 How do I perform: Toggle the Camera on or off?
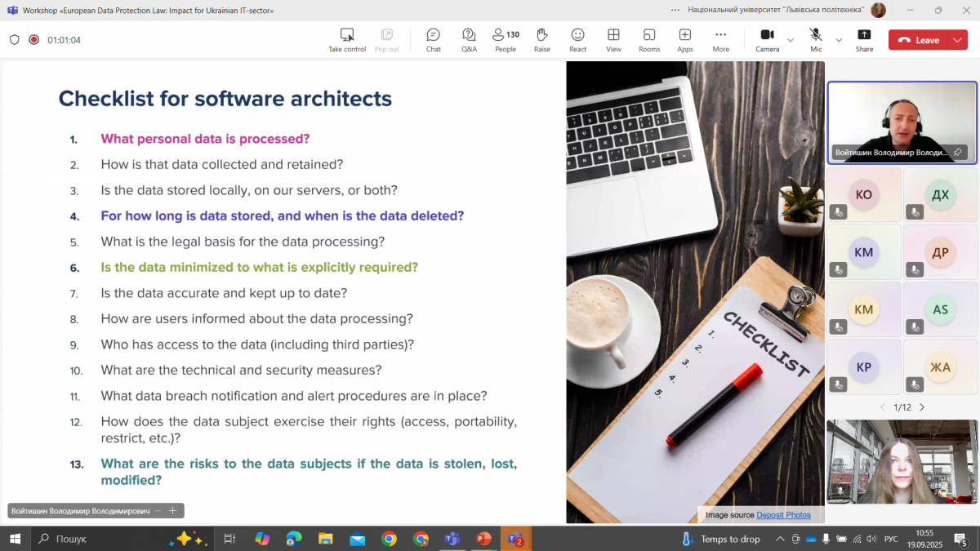coord(767,39)
